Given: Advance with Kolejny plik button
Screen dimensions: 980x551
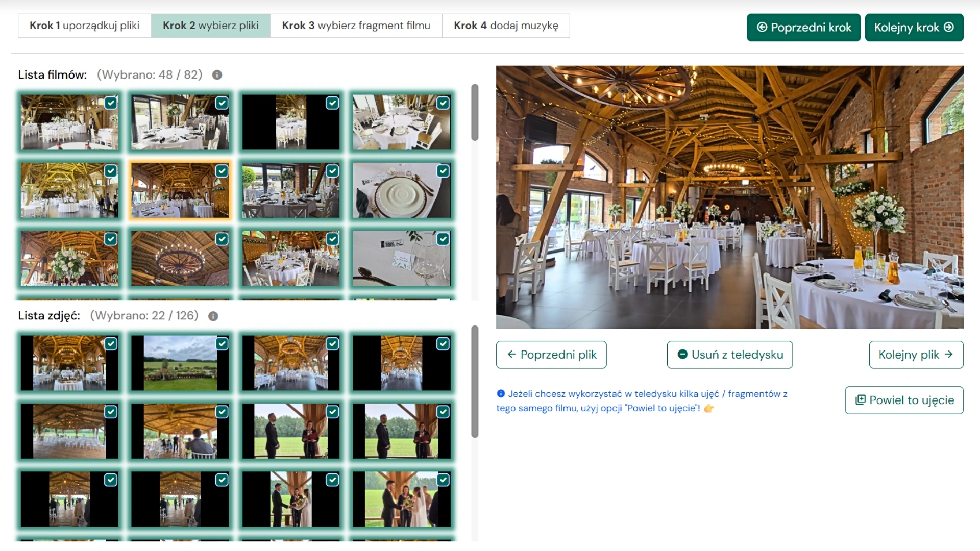Looking at the screenshot, I should 916,355.
